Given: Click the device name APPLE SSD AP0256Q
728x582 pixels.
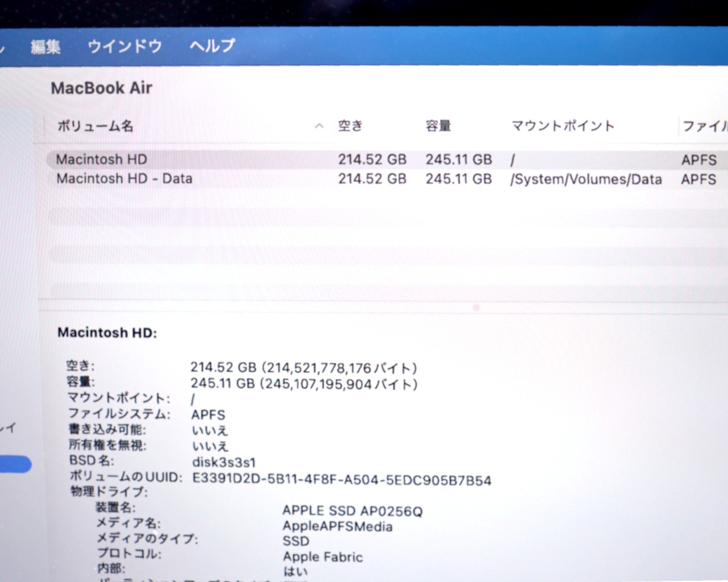Looking at the screenshot, I should point(352,512).
